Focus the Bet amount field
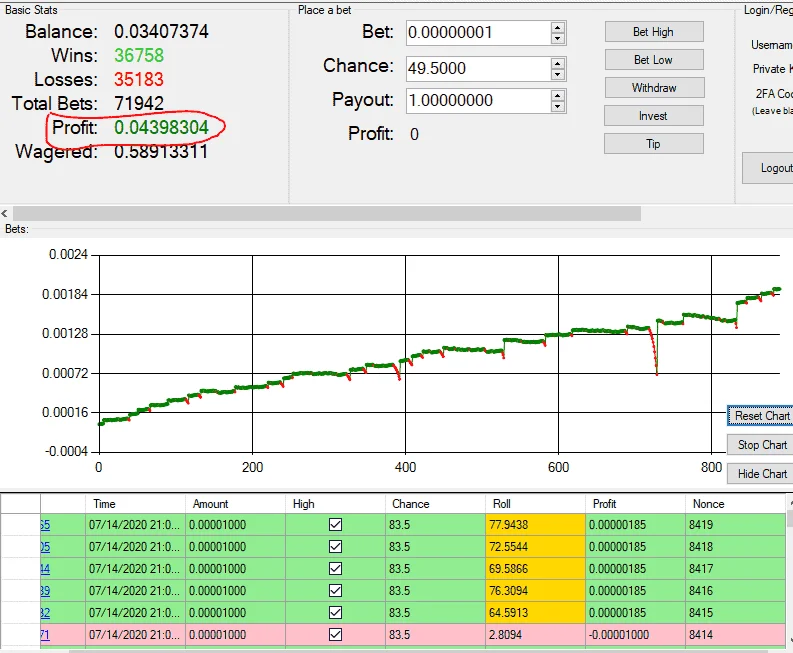Image resolution: width=793 pixels, height=653 pixels. [478, 32]
